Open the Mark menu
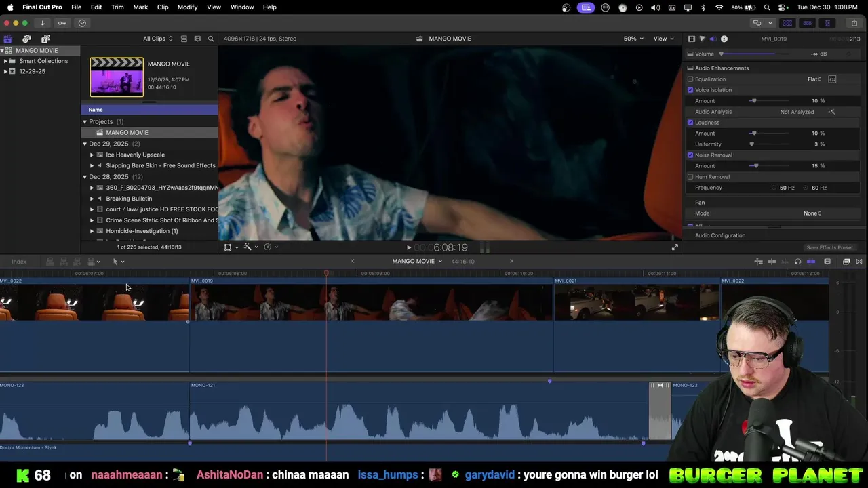 140,7
